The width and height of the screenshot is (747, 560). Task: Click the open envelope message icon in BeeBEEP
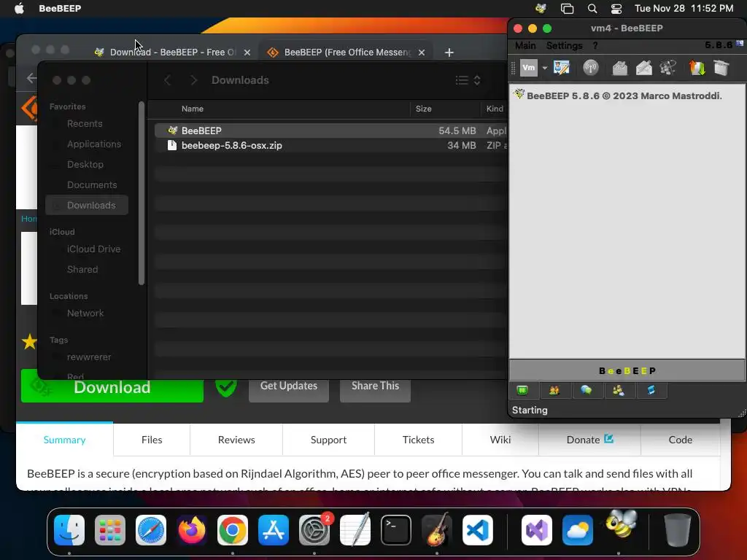pyautogui.click(x=620, y=68)
